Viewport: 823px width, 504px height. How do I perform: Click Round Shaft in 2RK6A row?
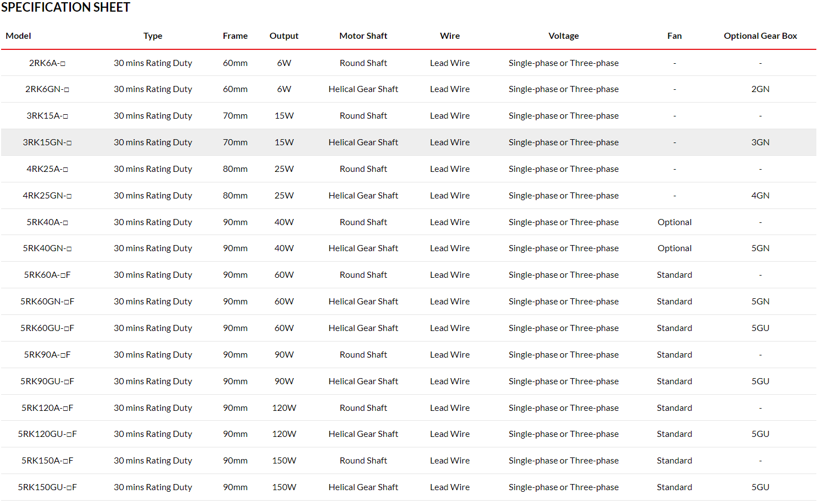point(363,63)
